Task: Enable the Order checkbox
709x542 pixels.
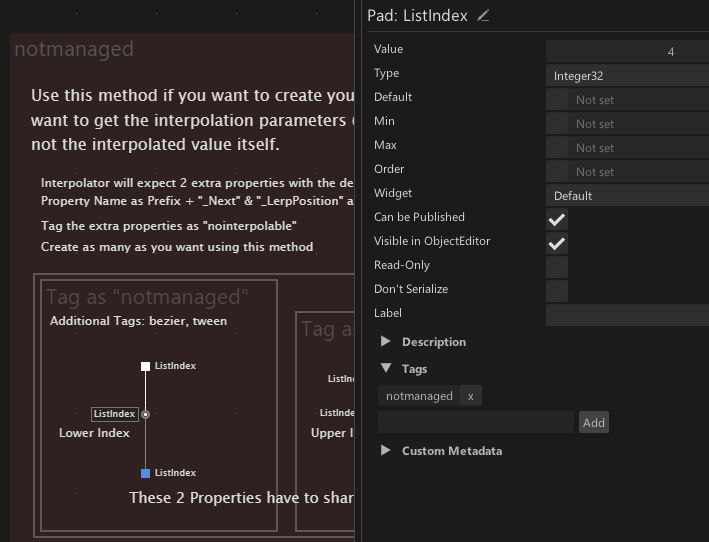Action: pos(557,171)
